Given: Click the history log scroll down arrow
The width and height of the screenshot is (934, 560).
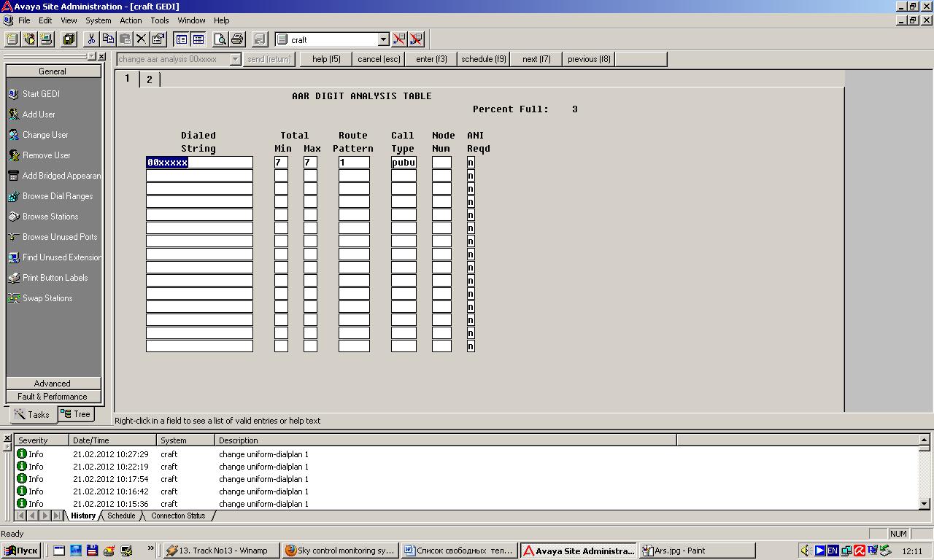Looking at the screenshot, I should 925,504.
